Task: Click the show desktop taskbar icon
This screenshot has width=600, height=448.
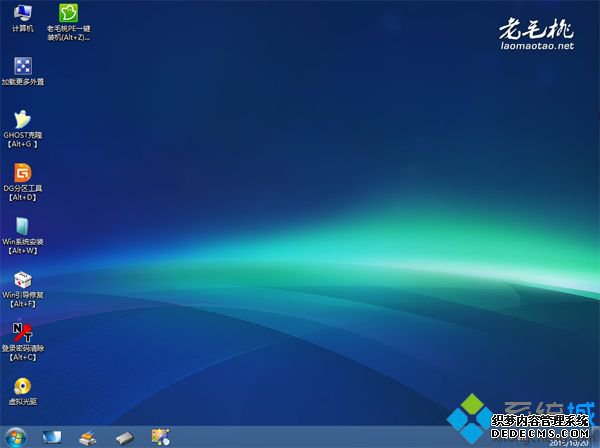Action: point(52,437)
